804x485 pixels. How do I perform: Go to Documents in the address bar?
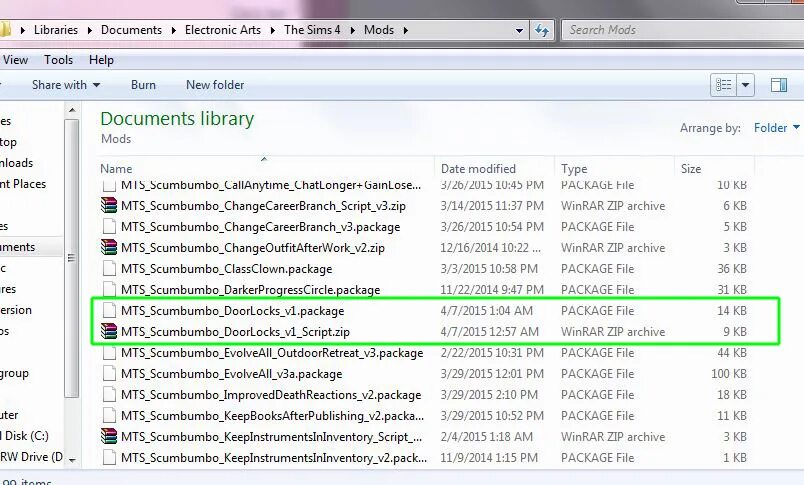point(131,30)
